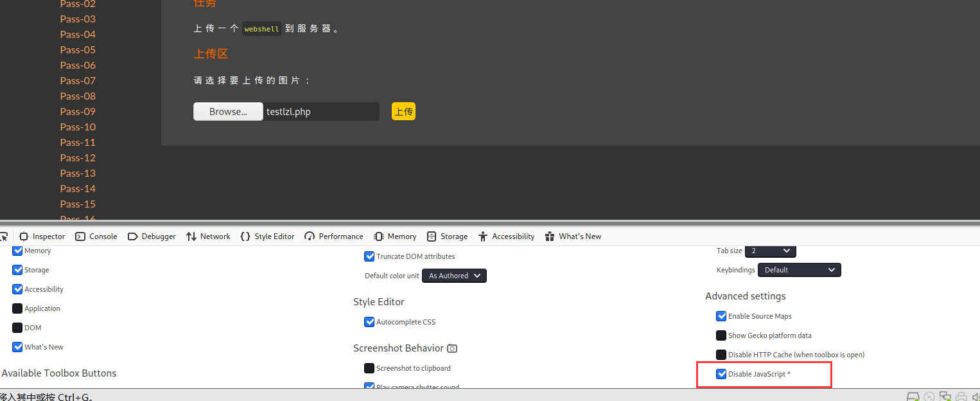
Task: Open the Pass-12 link
Action: click(x=78, y=157)
